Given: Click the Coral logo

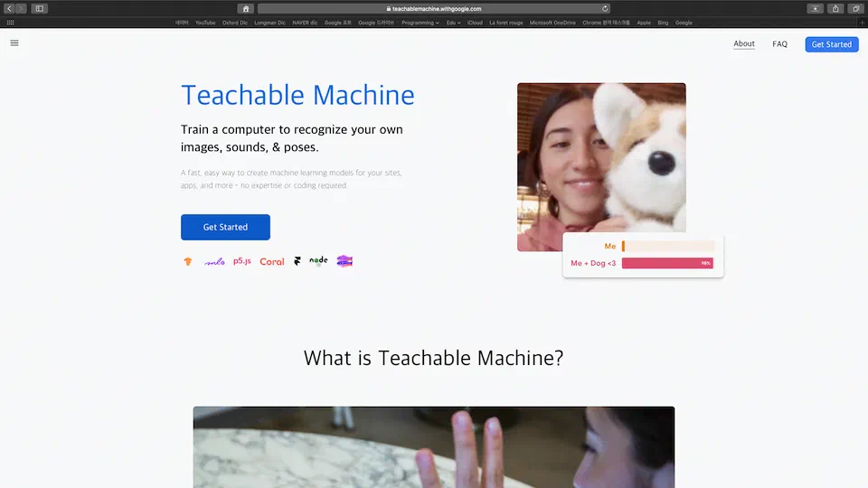Looking at the screenshot, I should pos(272,261).
